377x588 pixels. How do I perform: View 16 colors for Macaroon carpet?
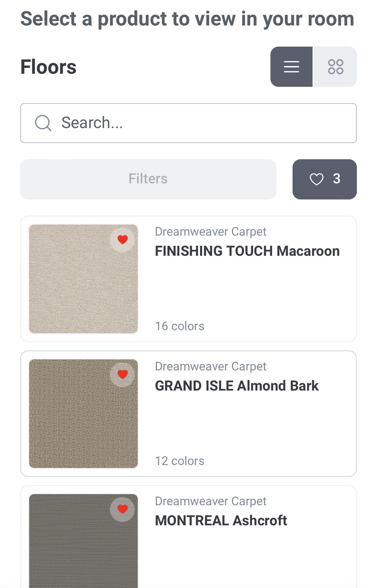(x=179, y=326)
